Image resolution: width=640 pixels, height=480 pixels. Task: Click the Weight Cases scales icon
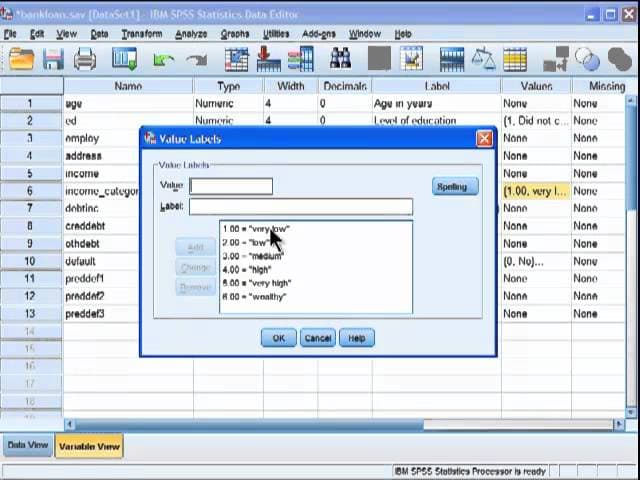pos(484,59)
